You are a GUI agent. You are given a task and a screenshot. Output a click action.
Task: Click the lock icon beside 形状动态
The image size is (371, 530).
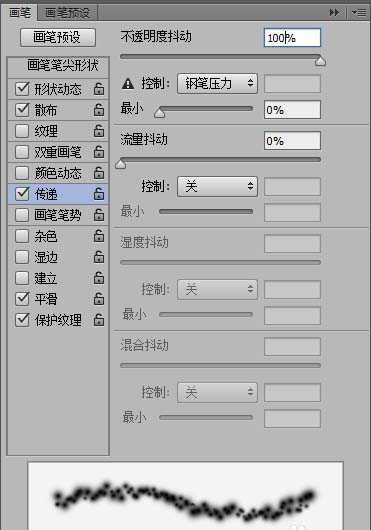pyautogui.click(x=99, y=89)
